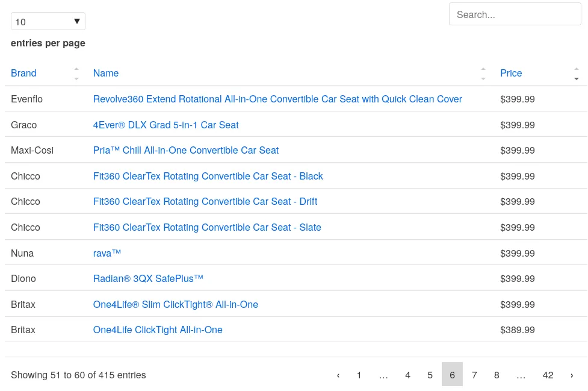Click current page 6 button
This screenshot has height=391, width=588.
coord(452,375)
